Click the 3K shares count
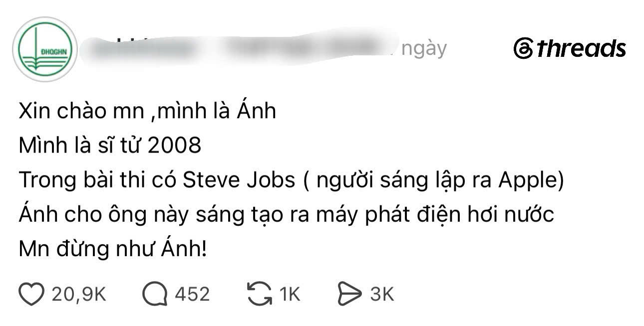This screenshot has height=326, width=644. 382,294
